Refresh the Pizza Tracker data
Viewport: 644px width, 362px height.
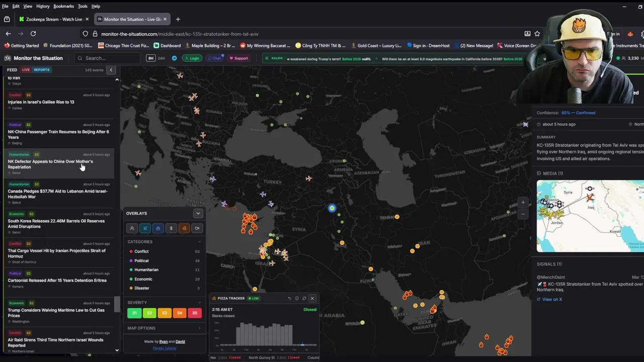[304, 298]
